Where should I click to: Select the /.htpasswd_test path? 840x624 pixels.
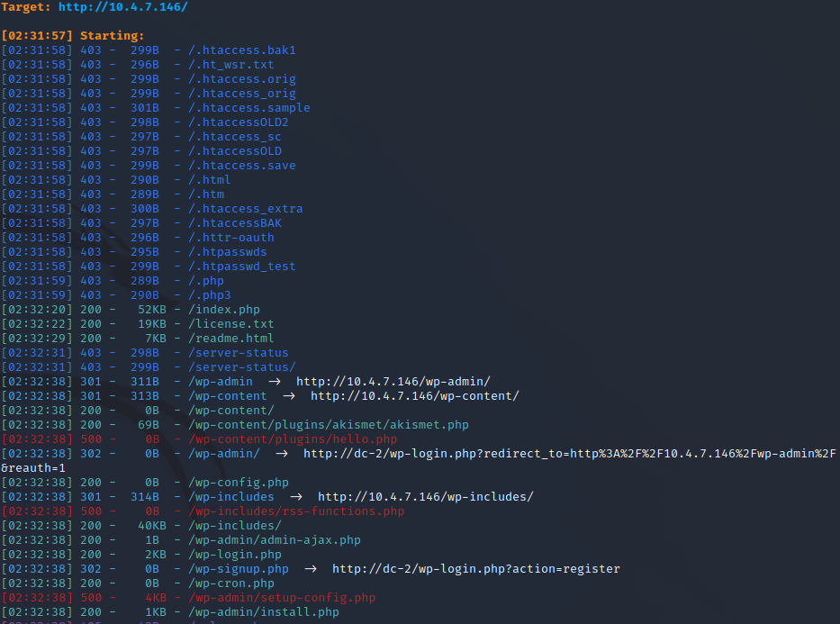coord(241,267)
